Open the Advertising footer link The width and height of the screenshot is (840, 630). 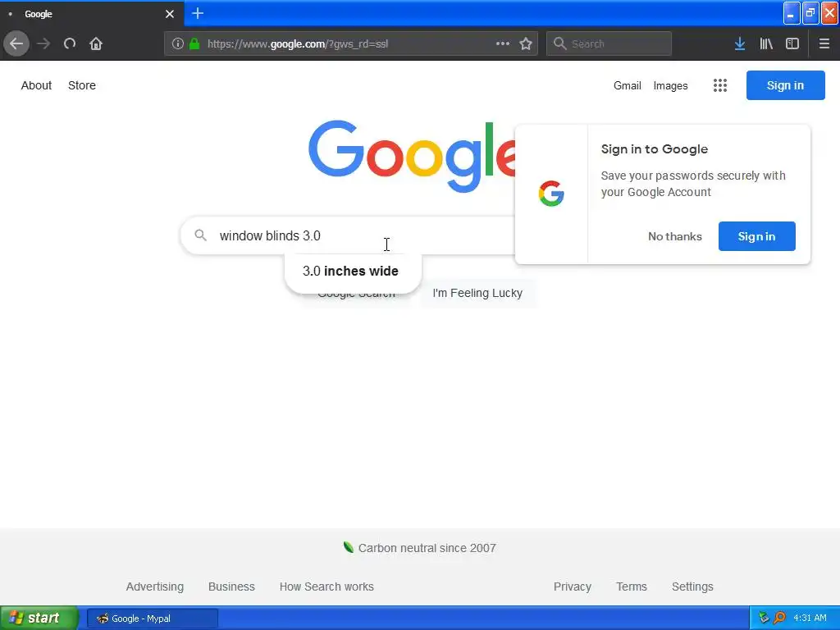click(x=155, y=587)
